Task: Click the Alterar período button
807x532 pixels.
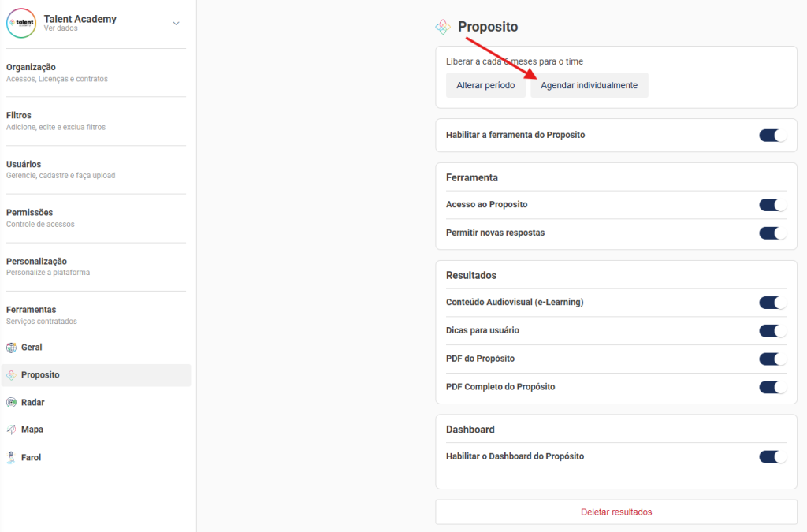Action: [x=485, y=85]
